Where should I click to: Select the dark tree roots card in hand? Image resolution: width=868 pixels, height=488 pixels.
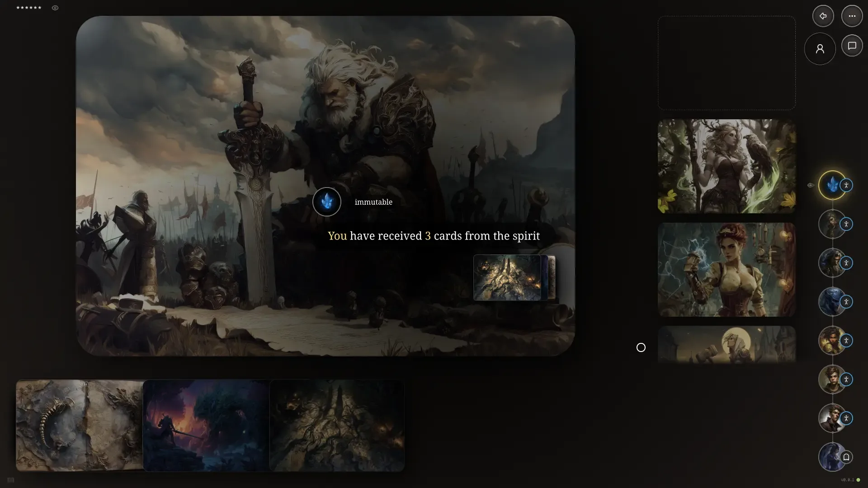(x=337, y=426)
